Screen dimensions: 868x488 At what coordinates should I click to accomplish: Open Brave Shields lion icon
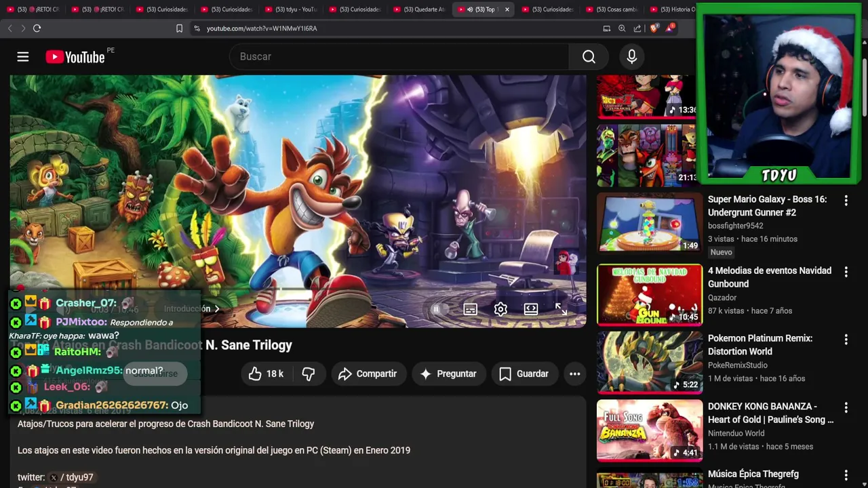654,28
